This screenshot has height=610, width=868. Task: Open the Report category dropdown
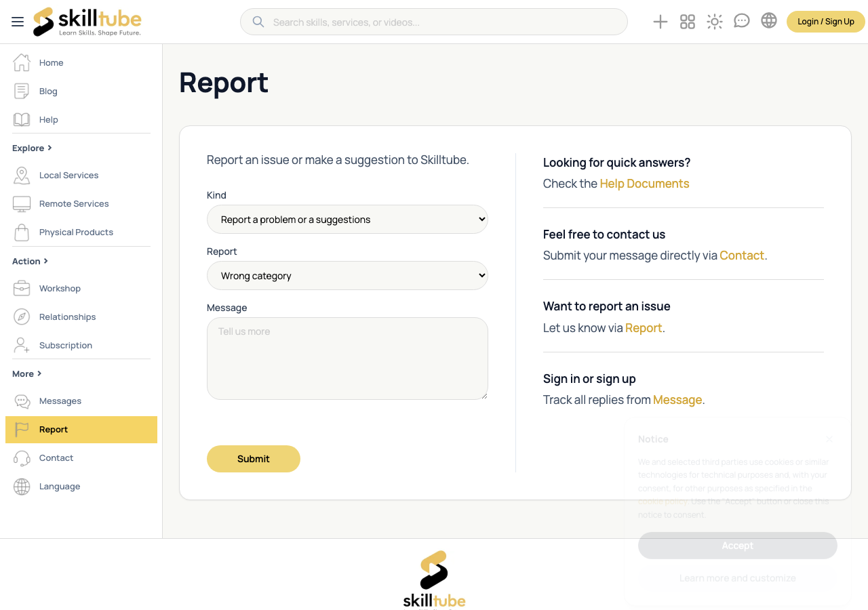point(347,275)
